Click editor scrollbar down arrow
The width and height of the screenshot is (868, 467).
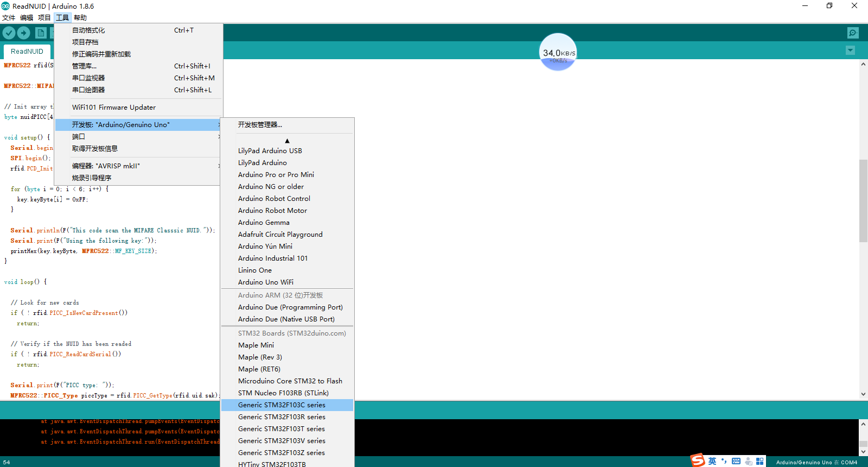pyautogui.click(x=863, y=394)
